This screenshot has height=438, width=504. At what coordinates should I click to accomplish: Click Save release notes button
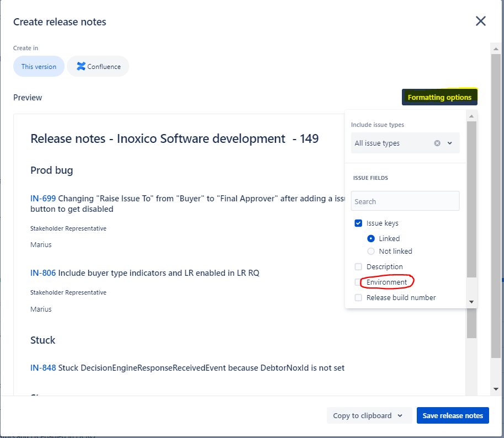pos(453,415)
